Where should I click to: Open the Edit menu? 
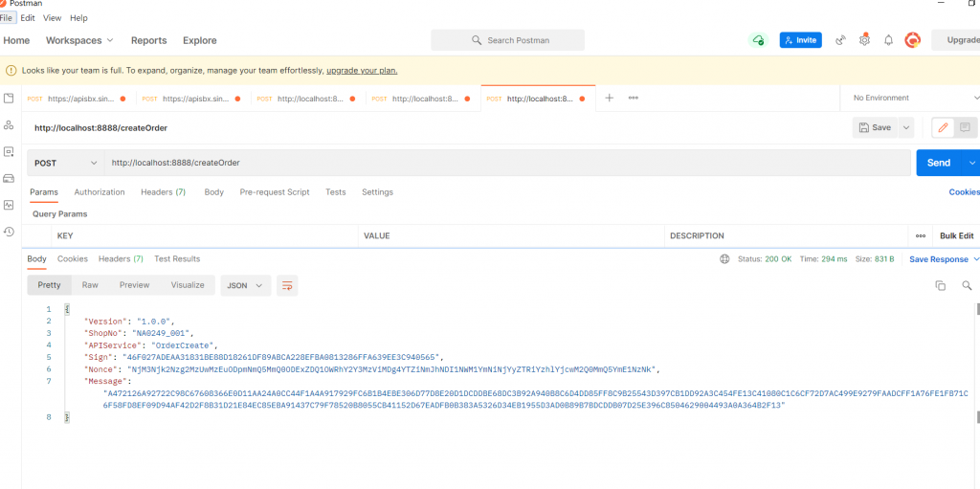coord(28,18)
